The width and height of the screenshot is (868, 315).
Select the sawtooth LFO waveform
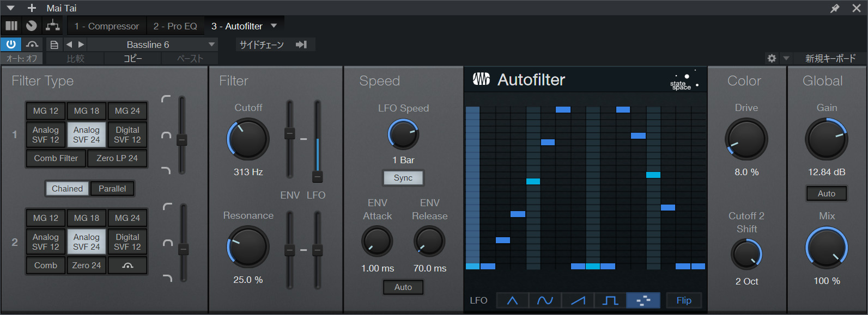pyautogui.click(x=578, y=300)
